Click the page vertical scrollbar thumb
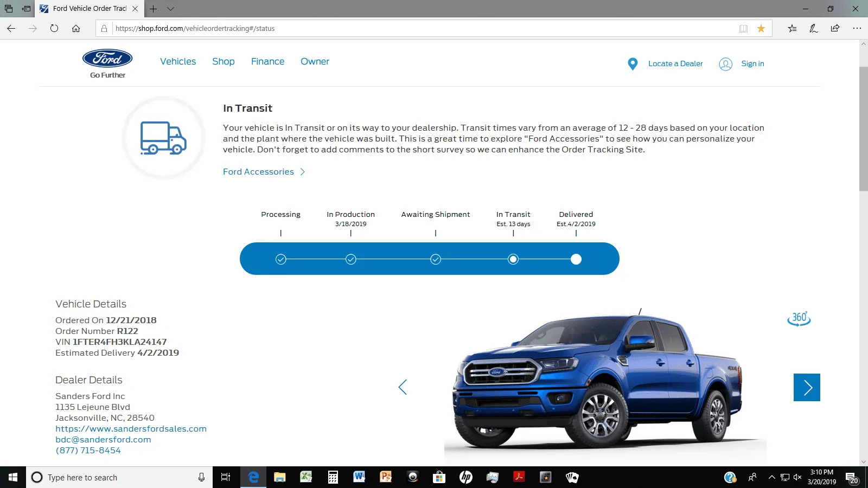 coord(863,129)
